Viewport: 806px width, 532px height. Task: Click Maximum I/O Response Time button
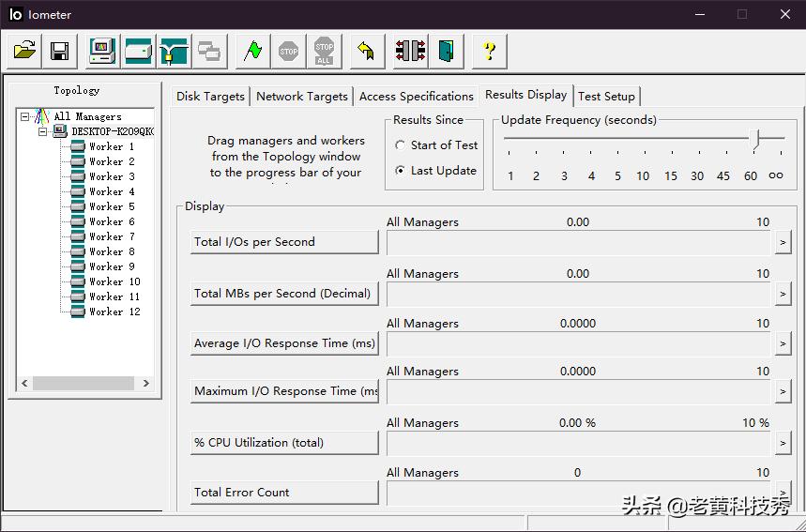pos(284,391)
